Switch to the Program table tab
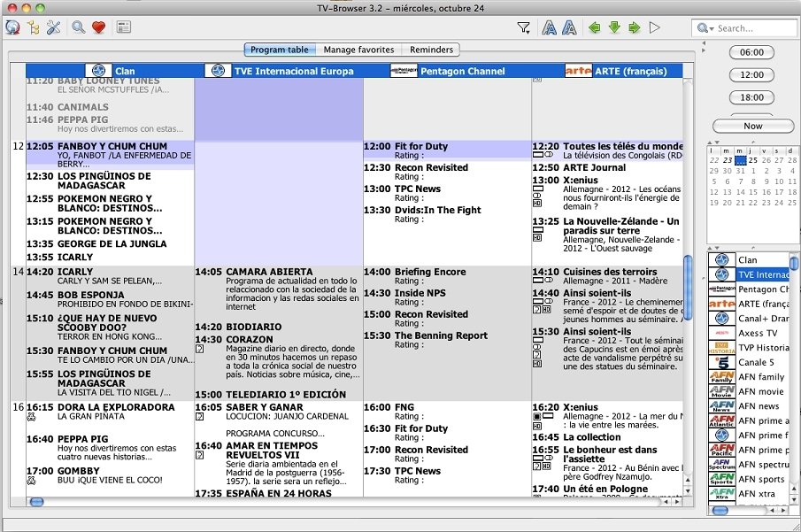Viewport: 801px width, 532px height. pyautogui.click(x=280, y=50)
